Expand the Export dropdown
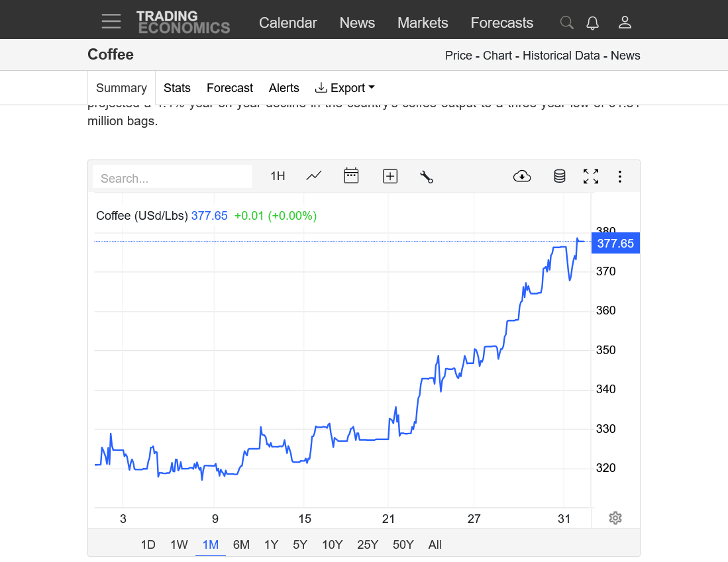 coord(344,88)
